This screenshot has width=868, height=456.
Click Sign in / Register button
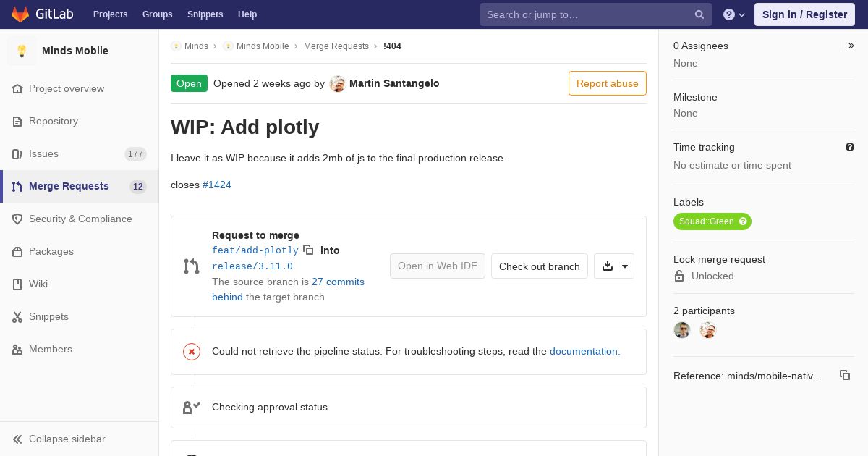804,14
